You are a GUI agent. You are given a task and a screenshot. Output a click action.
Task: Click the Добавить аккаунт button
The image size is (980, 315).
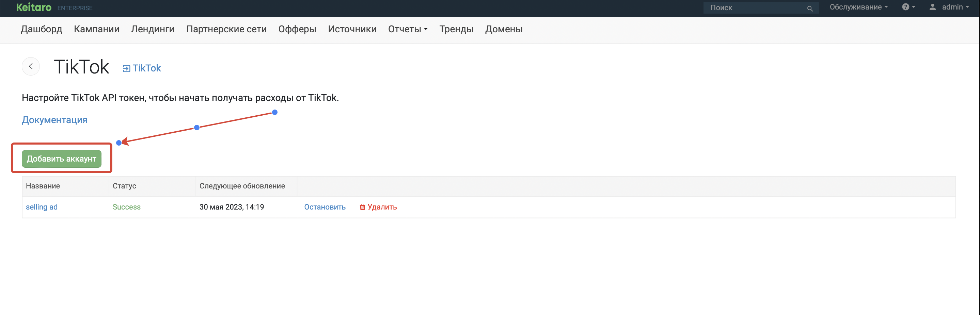click(x=62, y=159)
